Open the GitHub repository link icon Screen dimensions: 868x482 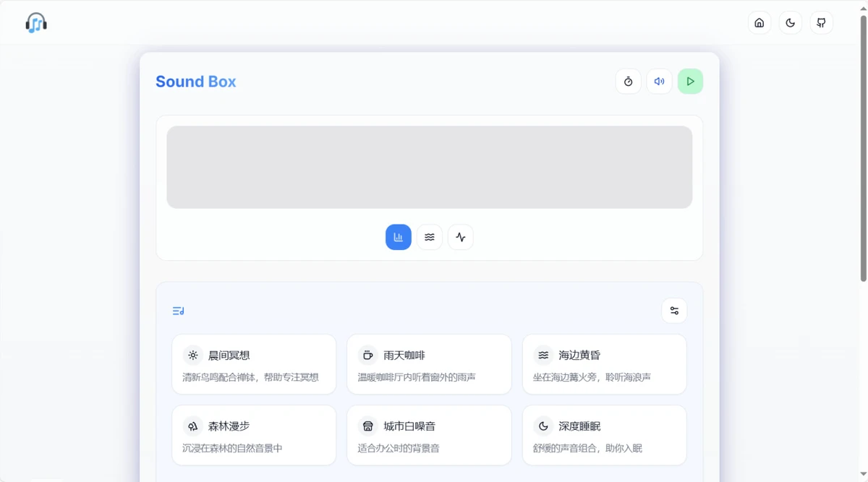(x=821, y=23)
